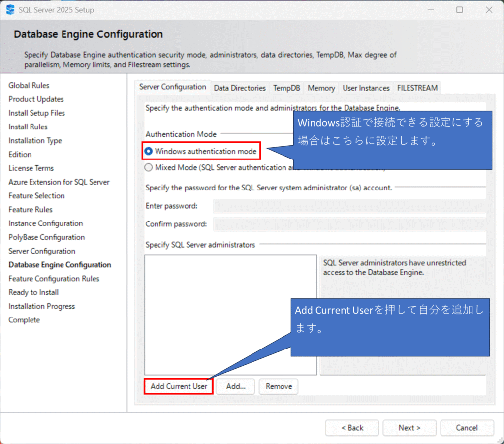
Task: Click the Server Configuration step in sidebar
Action: (42, 252)
